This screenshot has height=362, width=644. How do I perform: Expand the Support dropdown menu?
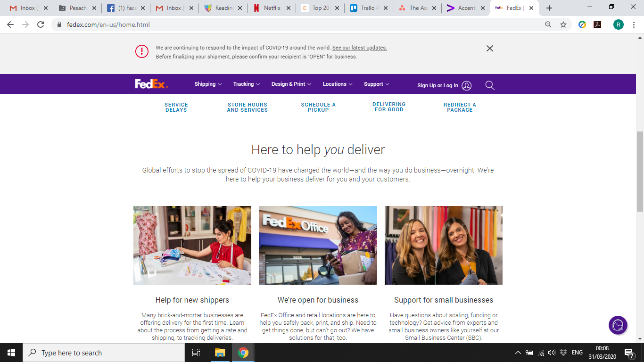point(377,84)
